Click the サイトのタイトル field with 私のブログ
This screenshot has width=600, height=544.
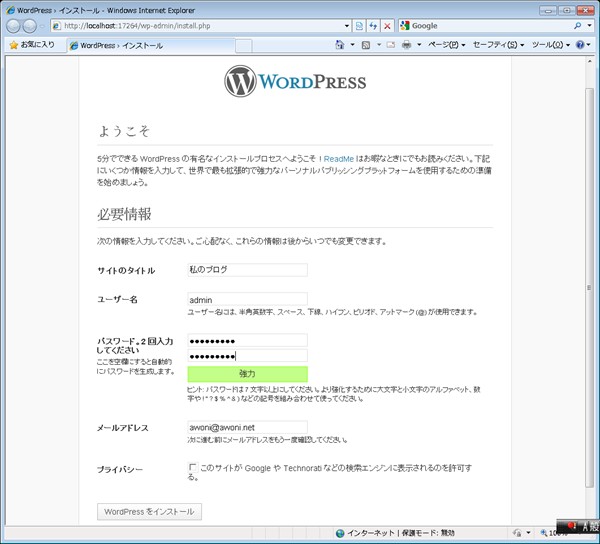point(247,270)
